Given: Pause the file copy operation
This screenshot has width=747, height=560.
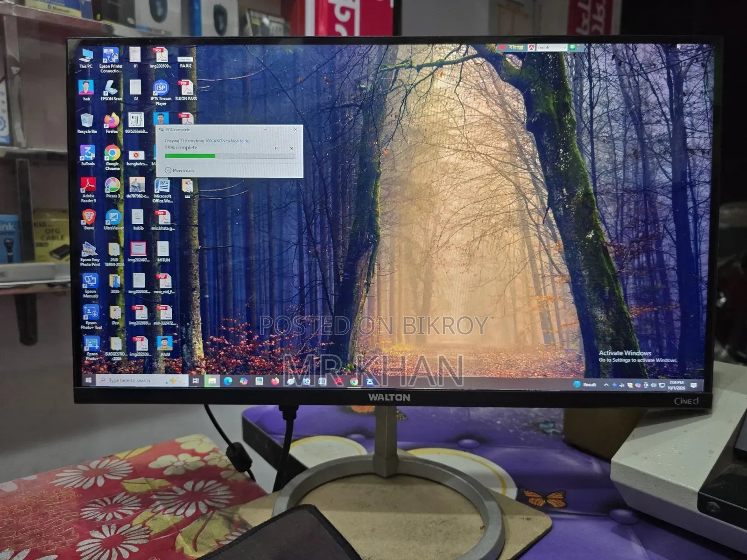Looking at the screenshot, I should [x=276, y=148].
